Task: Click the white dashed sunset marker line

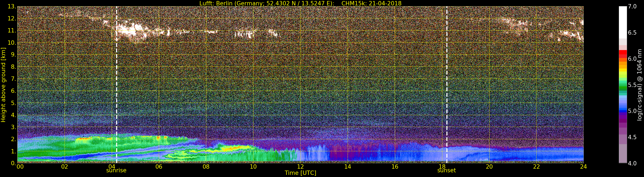Action: click(x=447, y=85)
